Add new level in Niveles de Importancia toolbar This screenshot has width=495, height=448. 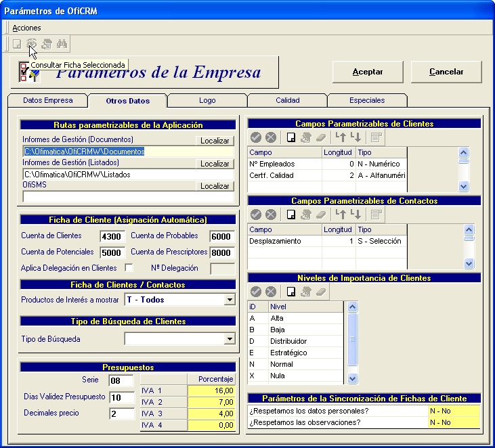coord(291,292)
